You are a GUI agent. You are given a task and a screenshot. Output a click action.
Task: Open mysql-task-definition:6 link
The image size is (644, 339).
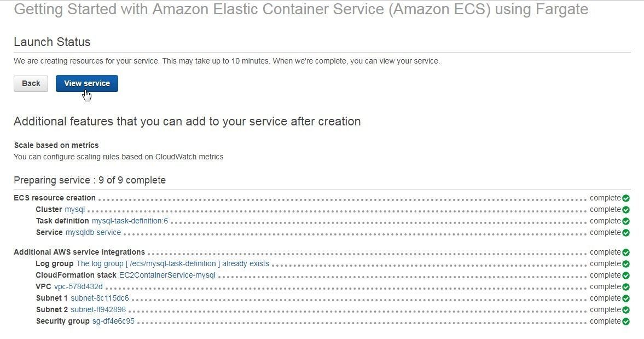click(x=130, y=221)
